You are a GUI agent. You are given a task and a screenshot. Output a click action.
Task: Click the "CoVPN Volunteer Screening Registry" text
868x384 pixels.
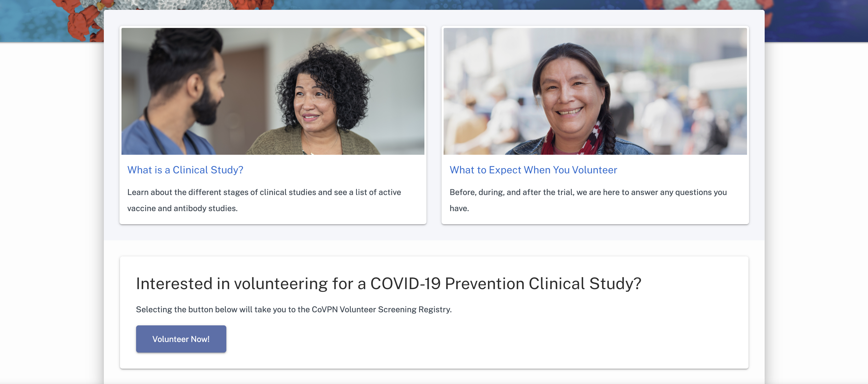381,309
